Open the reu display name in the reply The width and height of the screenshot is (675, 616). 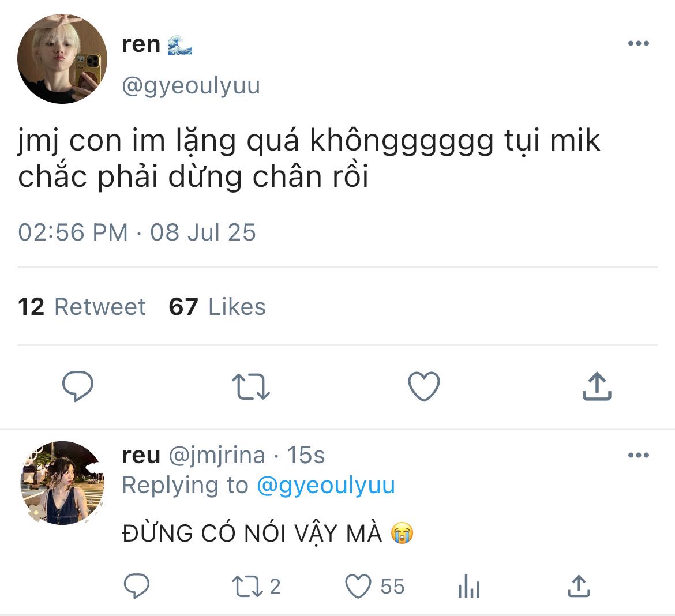tap(141, 456)
